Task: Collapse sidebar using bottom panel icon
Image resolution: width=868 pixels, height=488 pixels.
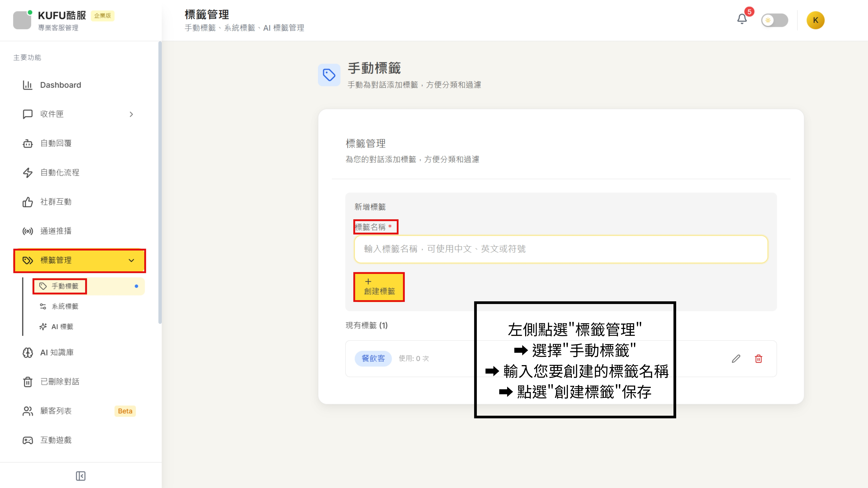Action: pos(81,476)
